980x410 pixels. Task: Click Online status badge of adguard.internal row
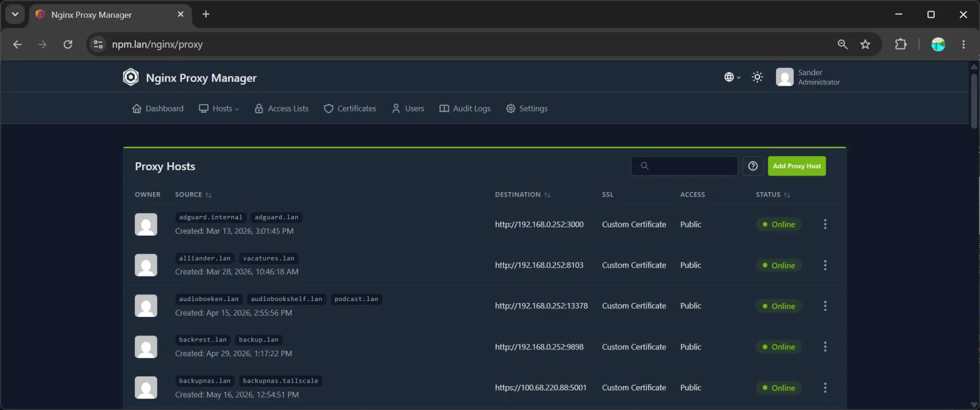tap(778, 225)
